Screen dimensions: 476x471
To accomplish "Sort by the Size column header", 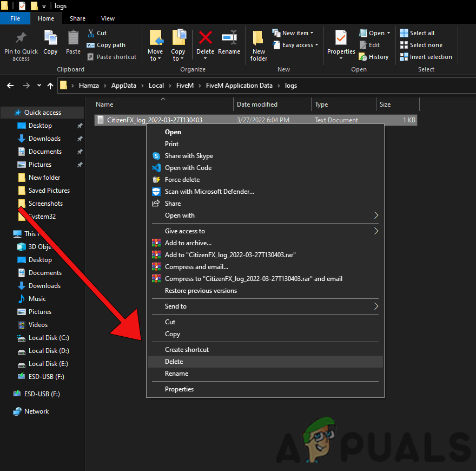I will pyautogui.click(x=398, y=104).
